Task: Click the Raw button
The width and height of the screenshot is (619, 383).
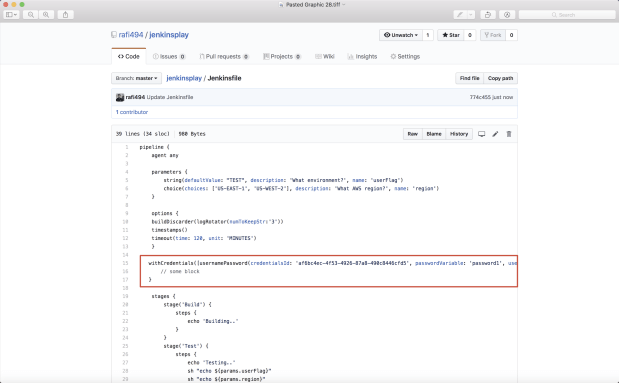Action: click(x=413, y=134)
